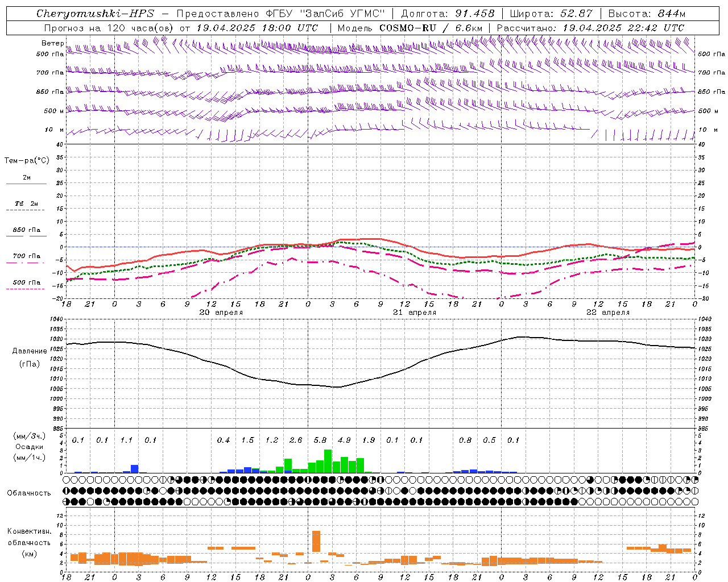Click the Cheryomushki-HPS station title
The width and height of the screenshot is (728, 582).
[95, 14]
